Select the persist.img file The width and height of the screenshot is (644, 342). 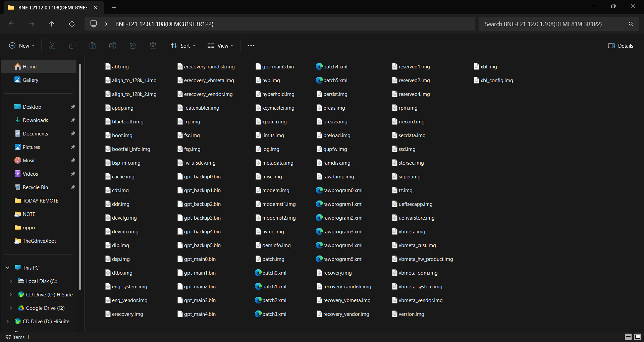tap(332, 94)
